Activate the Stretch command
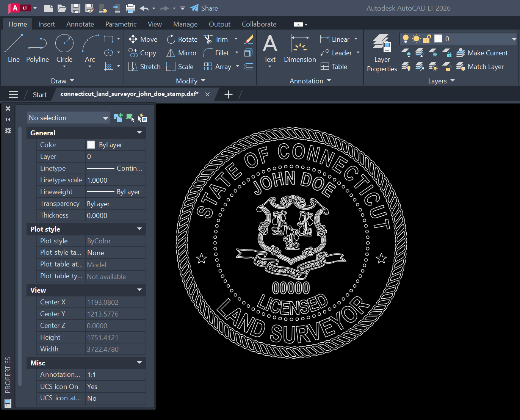 point(144,67)
